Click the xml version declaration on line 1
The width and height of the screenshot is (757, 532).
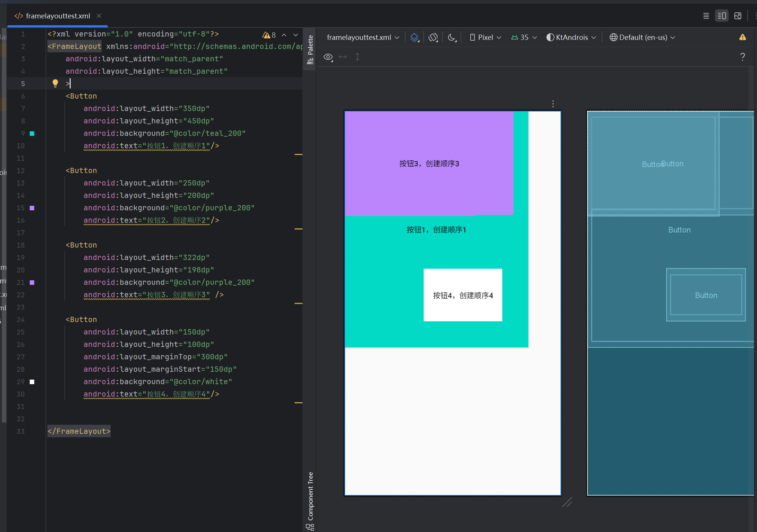133,34
